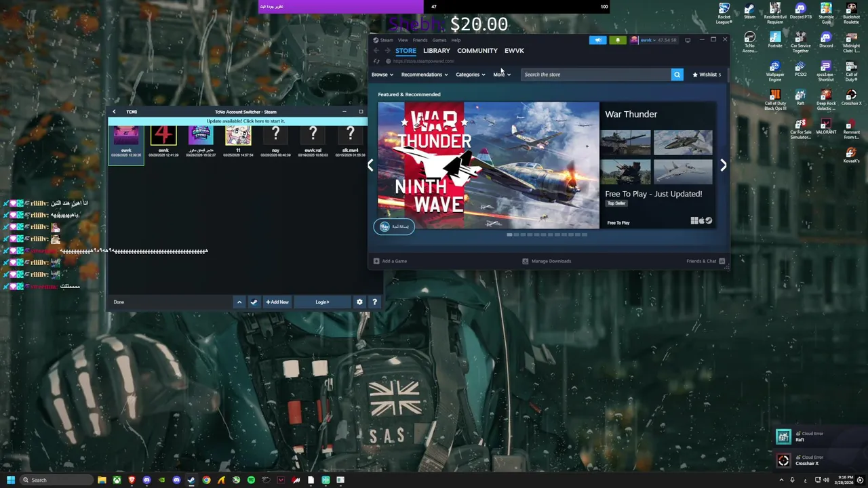Open EWVK profile tab in Steam
Screen dimensions: 868x488
[x=514, y=51]
